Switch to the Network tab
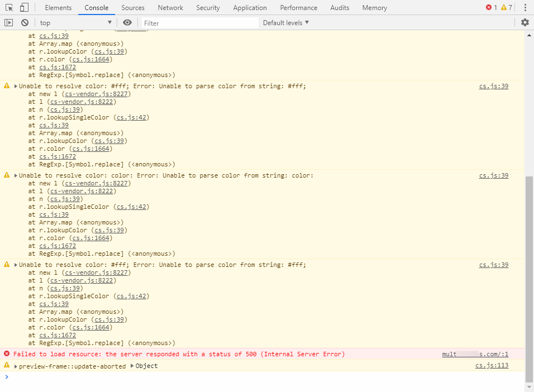 tap(170, 7)
